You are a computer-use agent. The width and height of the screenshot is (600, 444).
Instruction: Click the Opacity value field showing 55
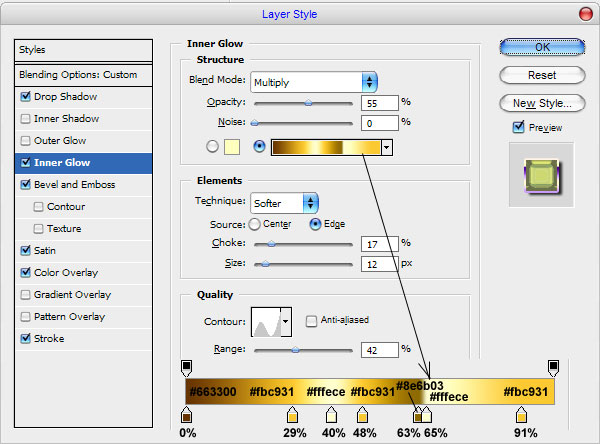[x=380, y=103]
